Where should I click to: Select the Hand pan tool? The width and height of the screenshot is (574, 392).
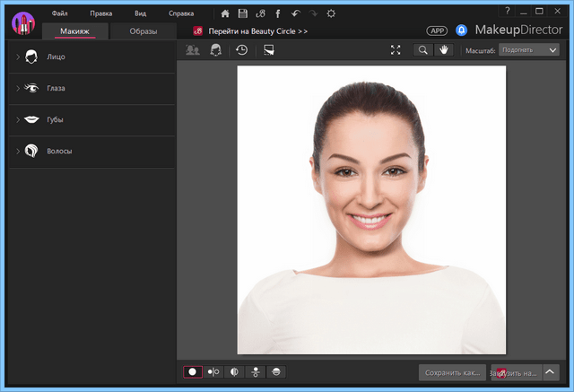coord(443,50)
